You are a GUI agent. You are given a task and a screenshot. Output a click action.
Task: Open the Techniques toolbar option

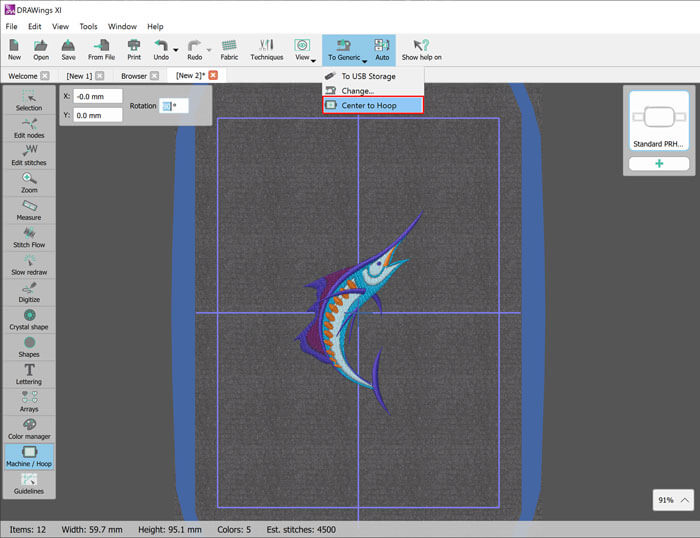[266, 50]
